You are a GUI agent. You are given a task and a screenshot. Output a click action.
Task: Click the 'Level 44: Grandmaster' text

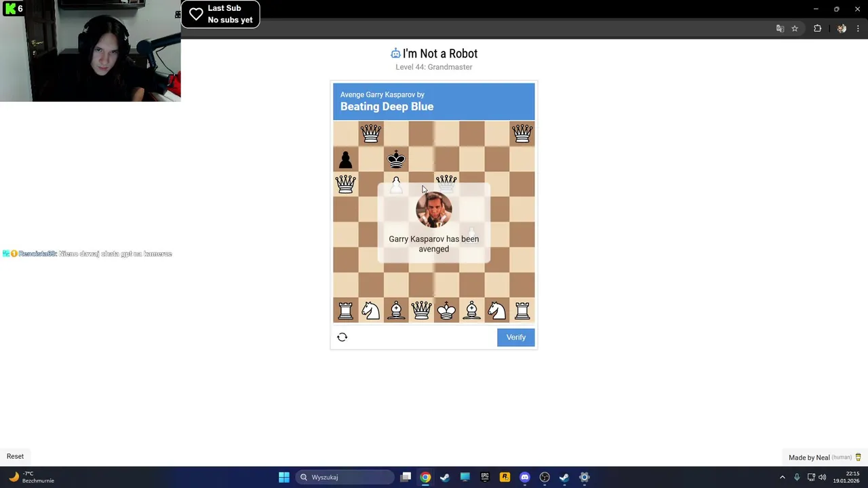tap(434, 67)
